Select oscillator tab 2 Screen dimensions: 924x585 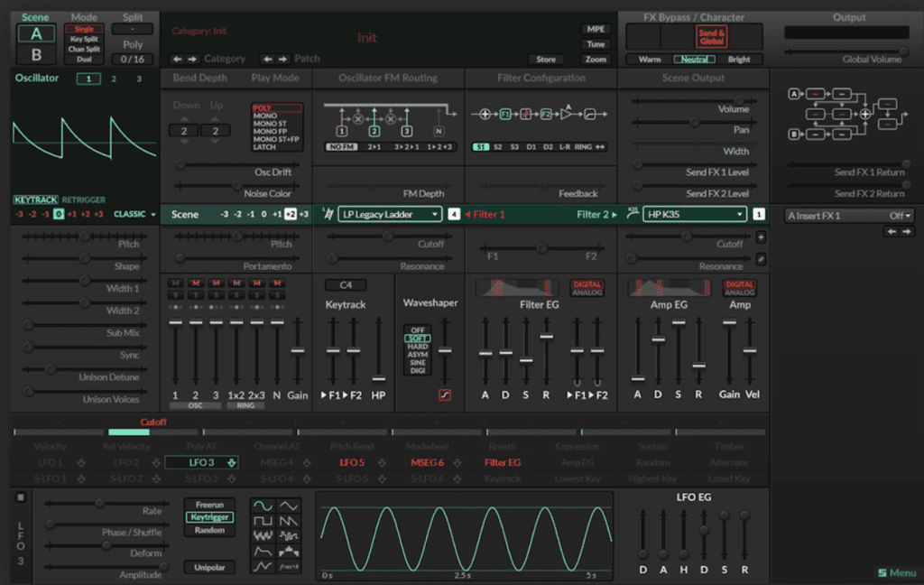pos(114,79)
